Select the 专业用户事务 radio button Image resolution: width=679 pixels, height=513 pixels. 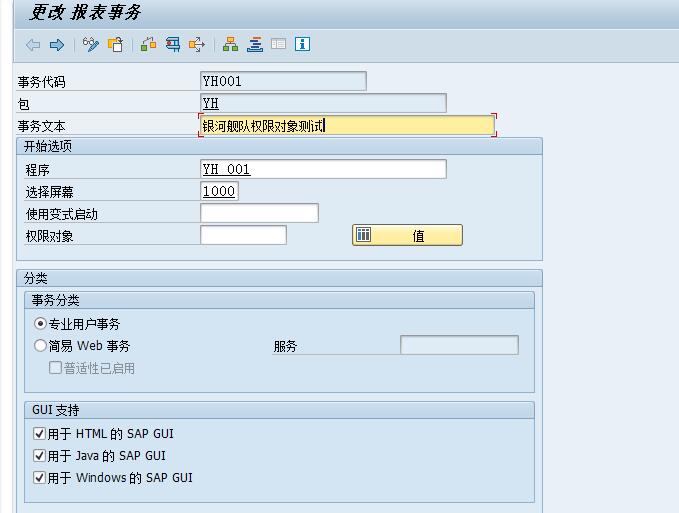coord(41,324)
